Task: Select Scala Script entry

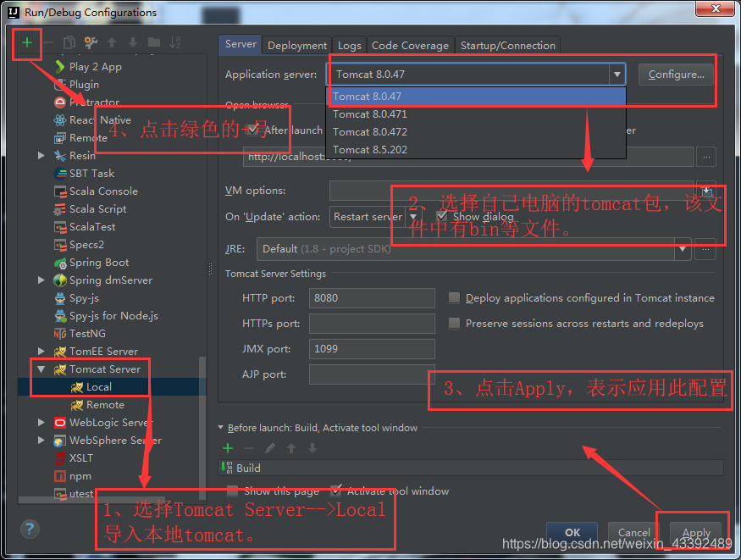Action: pyautogui.click(x=97, y=209)
